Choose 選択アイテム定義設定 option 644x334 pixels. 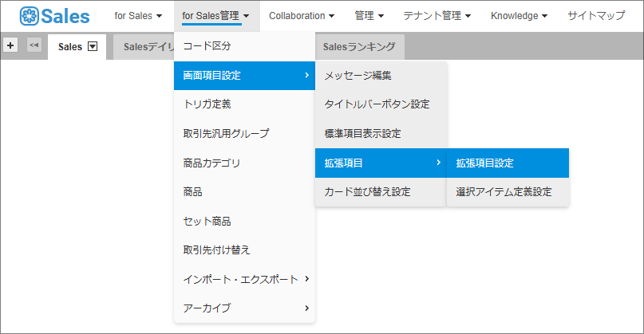tap(508, 191)
